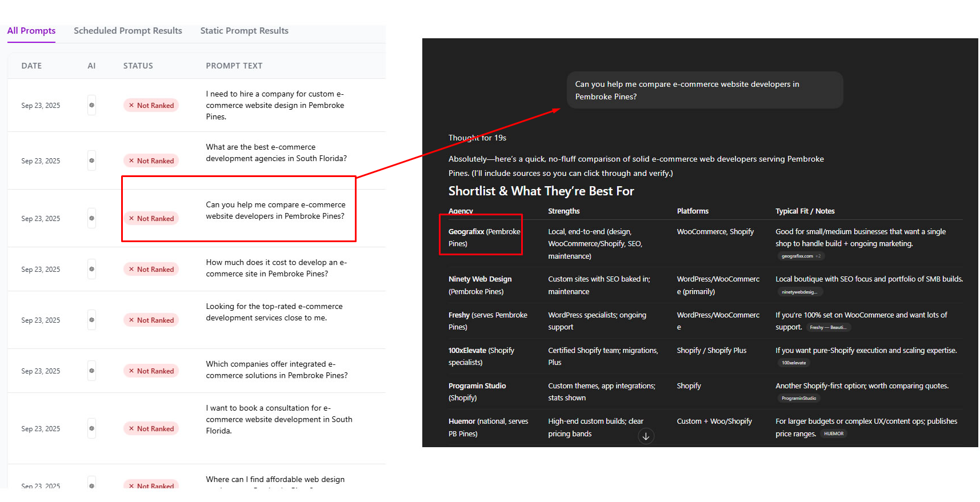Open prompt 'What are the best e-commerce development agencies'
Screen dimensions: 980x502
[x=276, y=152]
